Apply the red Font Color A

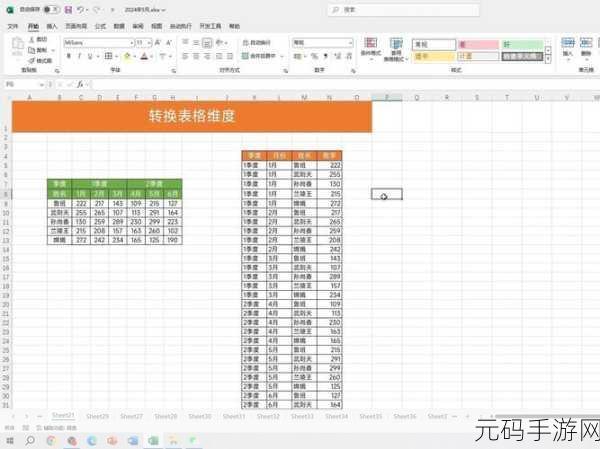point(144,56)
